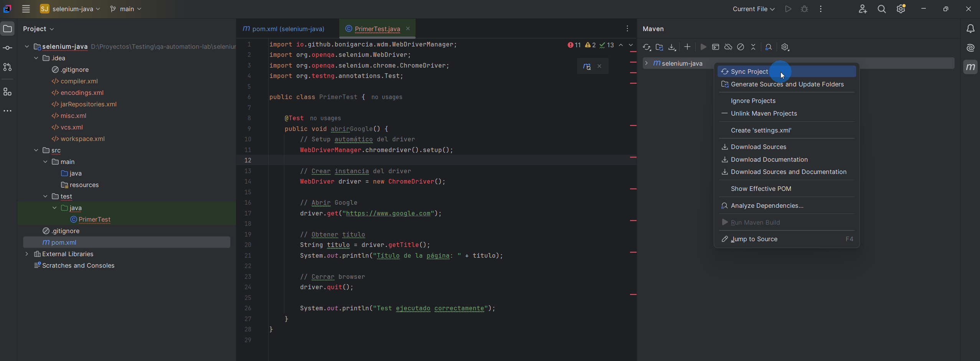Open the Structure tool window

click(x=8, y=92)
